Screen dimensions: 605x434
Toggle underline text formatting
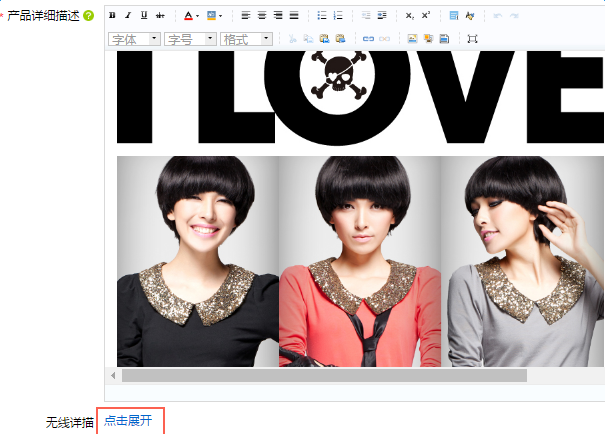tap(144, 16)
